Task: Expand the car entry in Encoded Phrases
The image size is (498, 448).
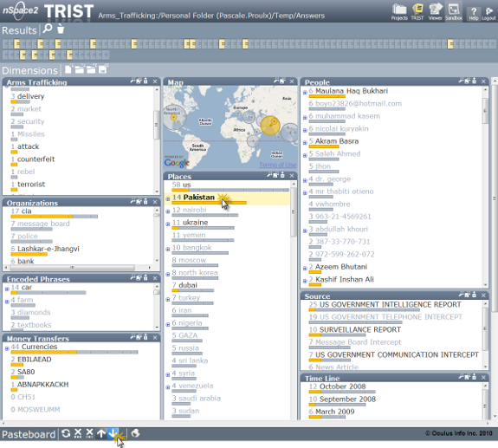Action: point(7,289)
